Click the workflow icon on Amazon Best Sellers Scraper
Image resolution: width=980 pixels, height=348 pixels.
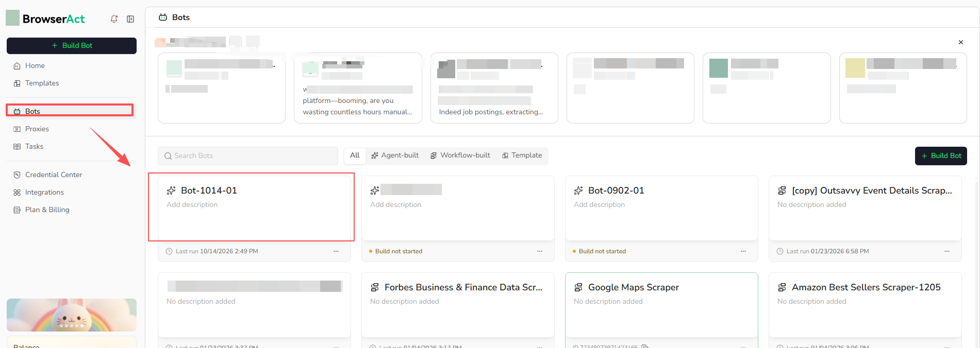(x=782, y=287)
